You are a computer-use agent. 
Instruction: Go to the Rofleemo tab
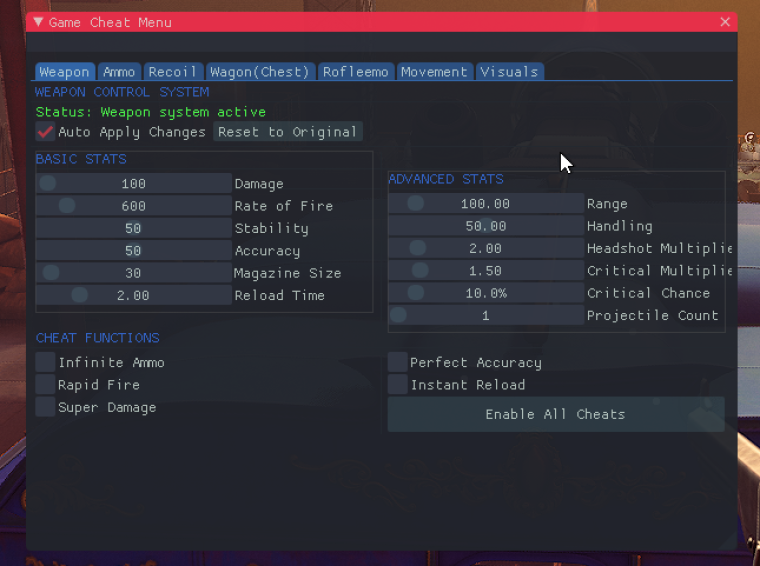pyautogui.click(x=356, y=72)
